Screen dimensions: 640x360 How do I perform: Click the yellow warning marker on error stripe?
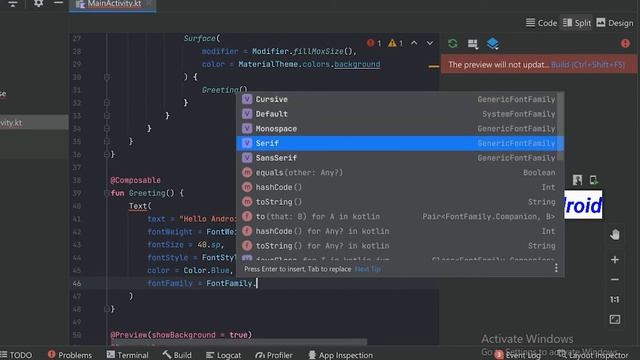433,66
